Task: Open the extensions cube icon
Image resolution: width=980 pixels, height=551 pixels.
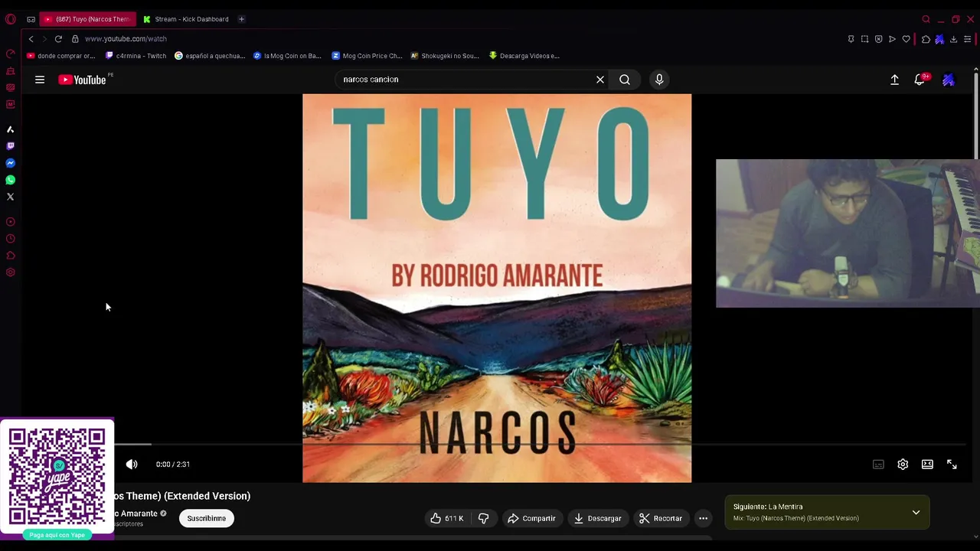Action: [926, 39]
